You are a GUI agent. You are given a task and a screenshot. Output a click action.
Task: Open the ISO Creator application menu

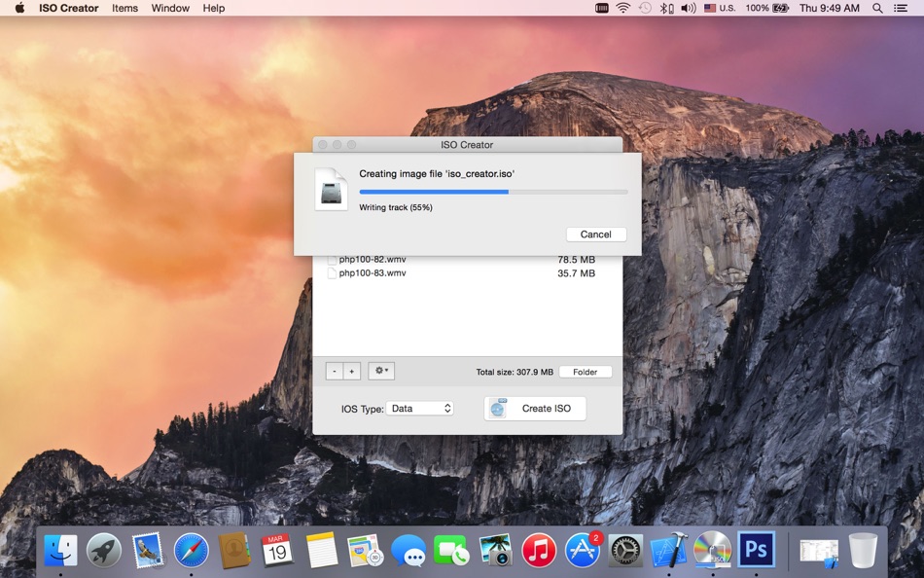tap(68, 8)
